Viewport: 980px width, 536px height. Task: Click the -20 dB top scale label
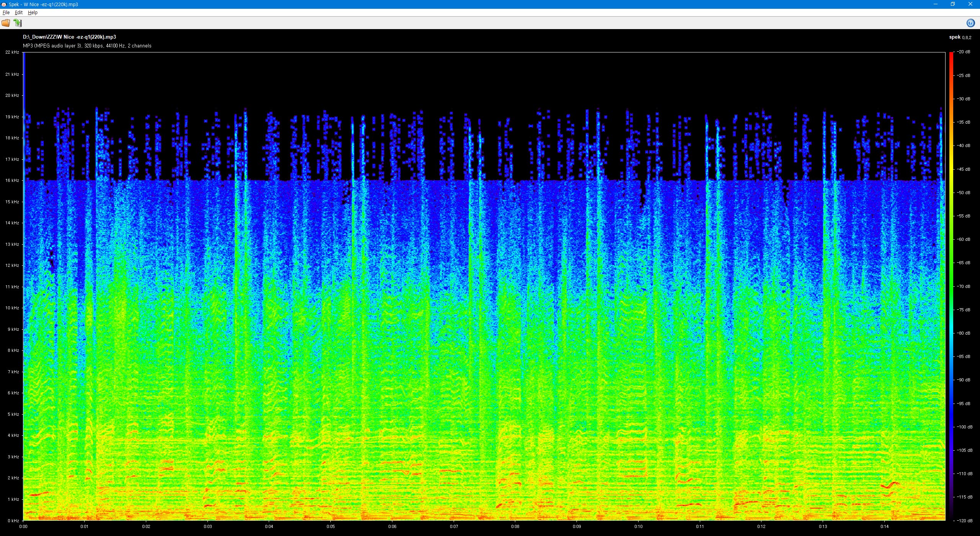[x=964, y=52]
